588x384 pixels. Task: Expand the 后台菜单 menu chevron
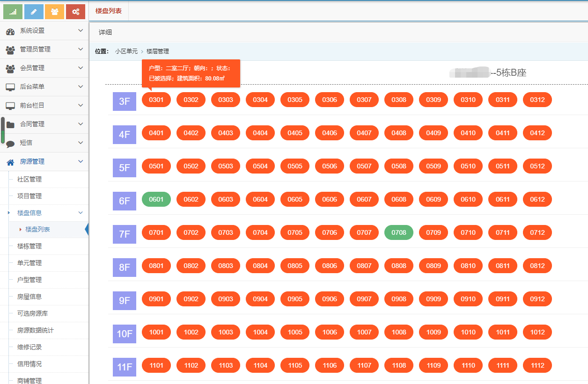pyautogui.click(x=81, y=87)
